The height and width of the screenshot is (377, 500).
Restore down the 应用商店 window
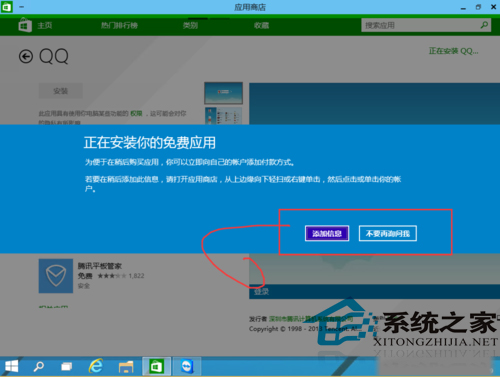(x=478, y=7)
